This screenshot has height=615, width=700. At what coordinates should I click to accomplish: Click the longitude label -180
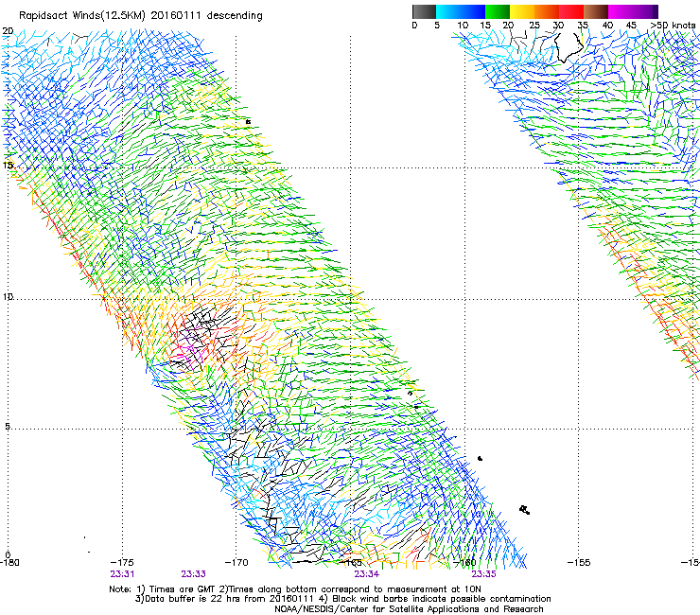pos(9,562)
